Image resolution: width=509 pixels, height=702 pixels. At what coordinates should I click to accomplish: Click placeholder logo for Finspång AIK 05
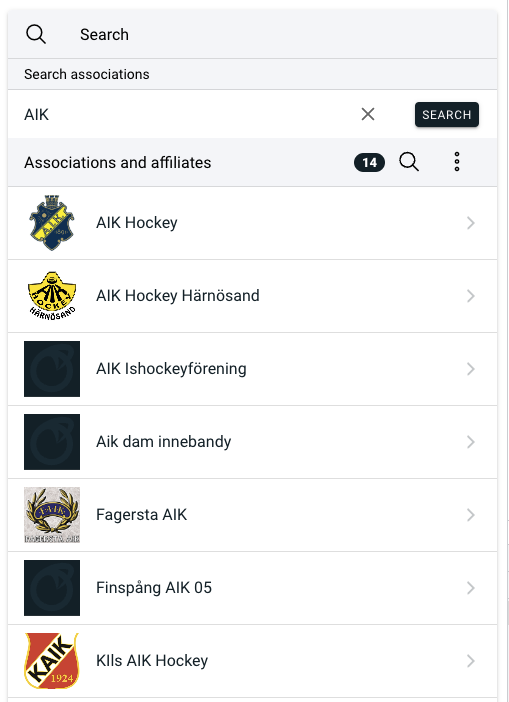tap(52, 588)
